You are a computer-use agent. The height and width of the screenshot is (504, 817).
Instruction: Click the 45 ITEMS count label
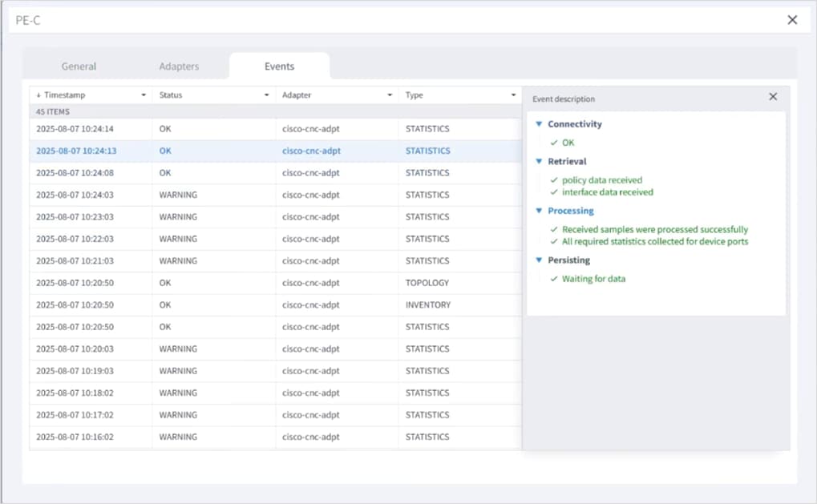(53, 111)
